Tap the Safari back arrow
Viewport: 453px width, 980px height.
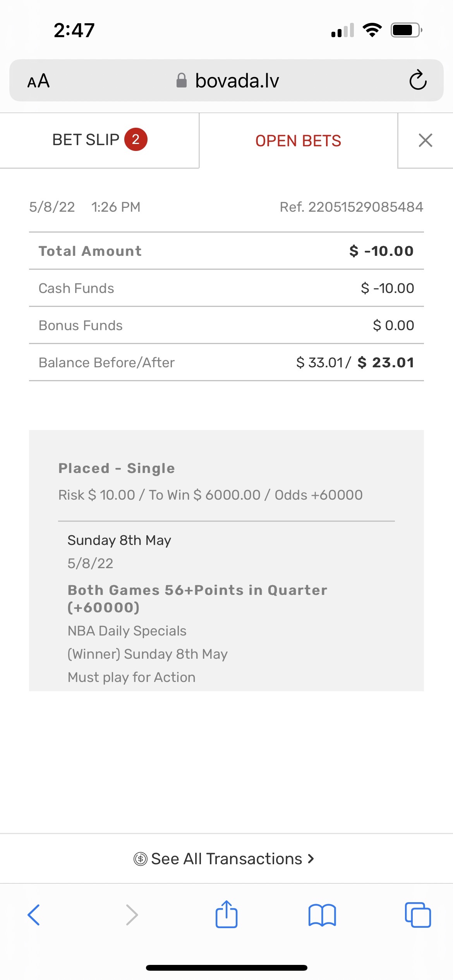tap(34, 915)
